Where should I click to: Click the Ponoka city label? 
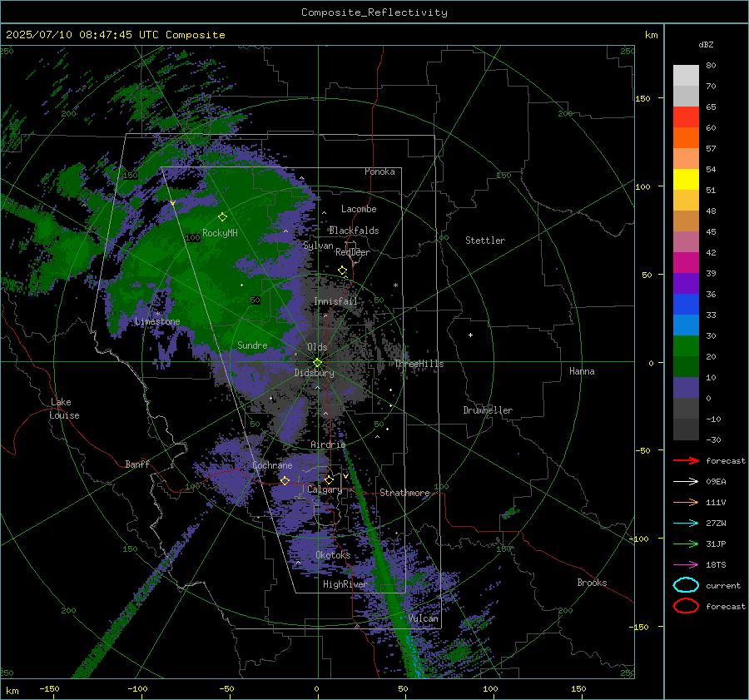379,171
